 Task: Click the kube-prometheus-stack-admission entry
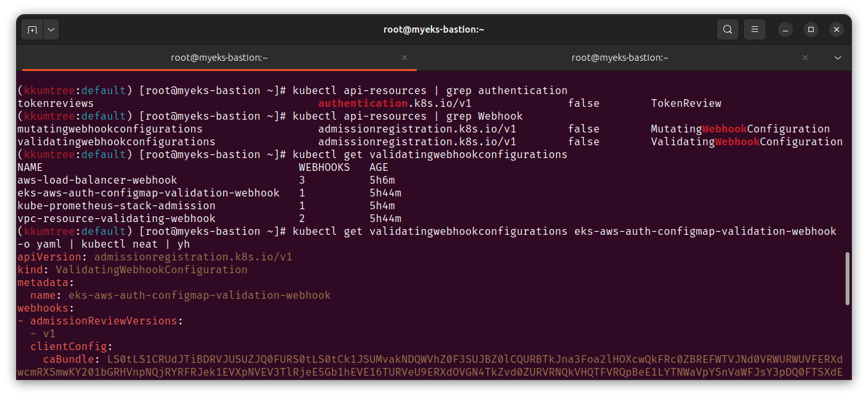click(x=117, y=206)
